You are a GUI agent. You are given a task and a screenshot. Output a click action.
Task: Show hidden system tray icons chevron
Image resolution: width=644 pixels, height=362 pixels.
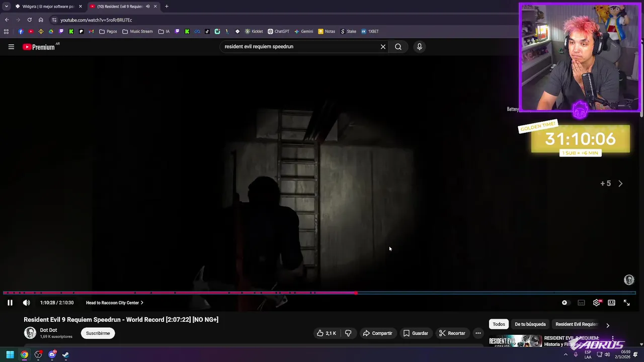pos(566,354)
